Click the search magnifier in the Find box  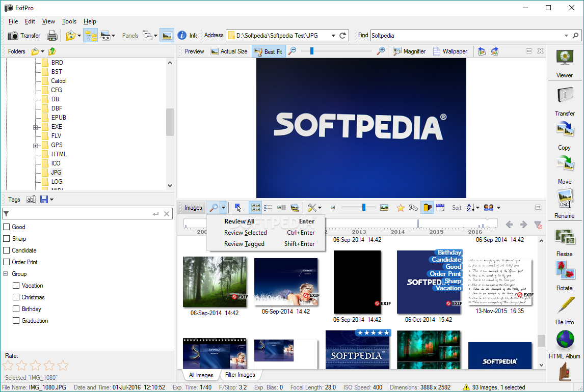tap(575, 35)
